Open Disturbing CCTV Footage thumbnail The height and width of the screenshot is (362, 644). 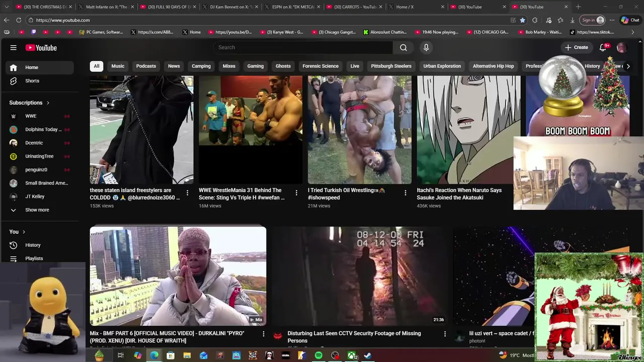click(x=360, y=276)
